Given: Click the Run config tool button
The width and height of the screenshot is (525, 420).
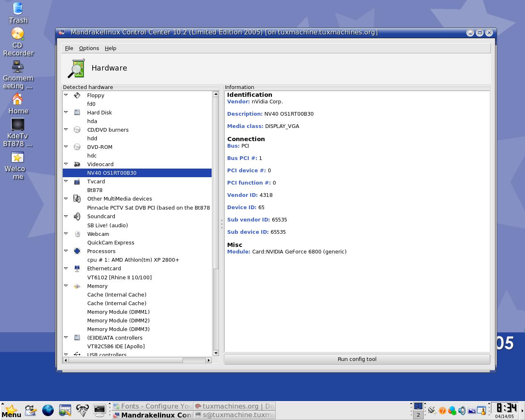Looking at the screenshot, I should (x=357, y=359).
